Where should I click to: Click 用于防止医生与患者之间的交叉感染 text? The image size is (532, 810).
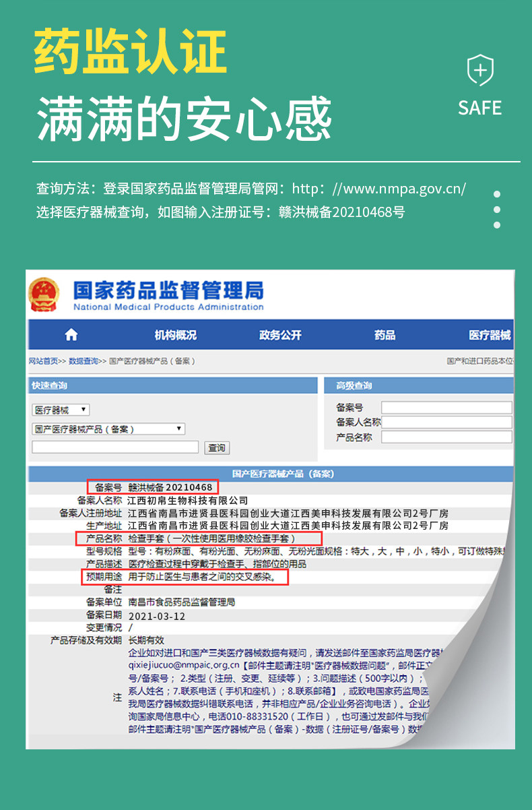coord(202,578)
